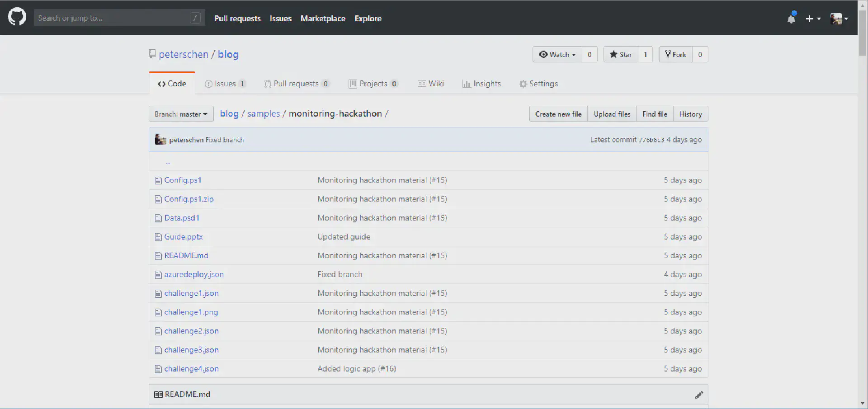Screen dimensions: 868x409
Task: Open Marketplace in the top navigation
Action: click(323, 19)
